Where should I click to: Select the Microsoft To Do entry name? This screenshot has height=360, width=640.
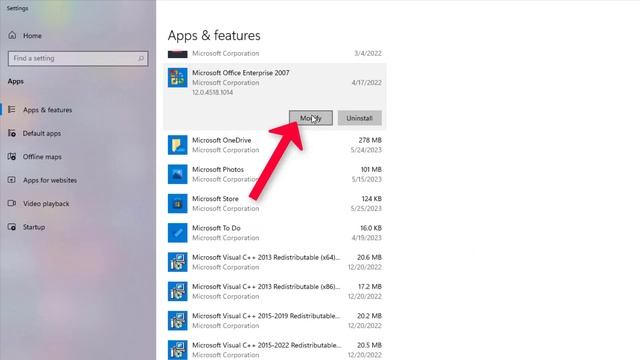pyautogui.click(x=216, y=228)
